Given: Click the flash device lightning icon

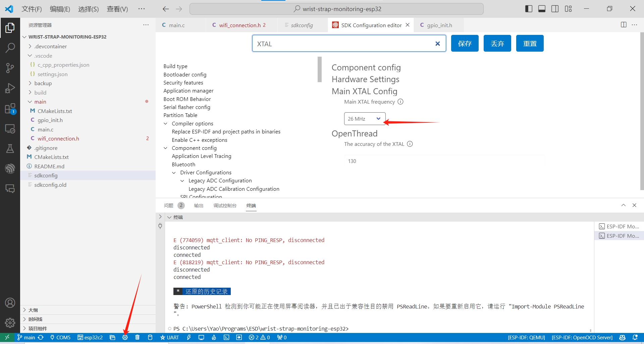Looking at the screenshot, I should 189,337.
